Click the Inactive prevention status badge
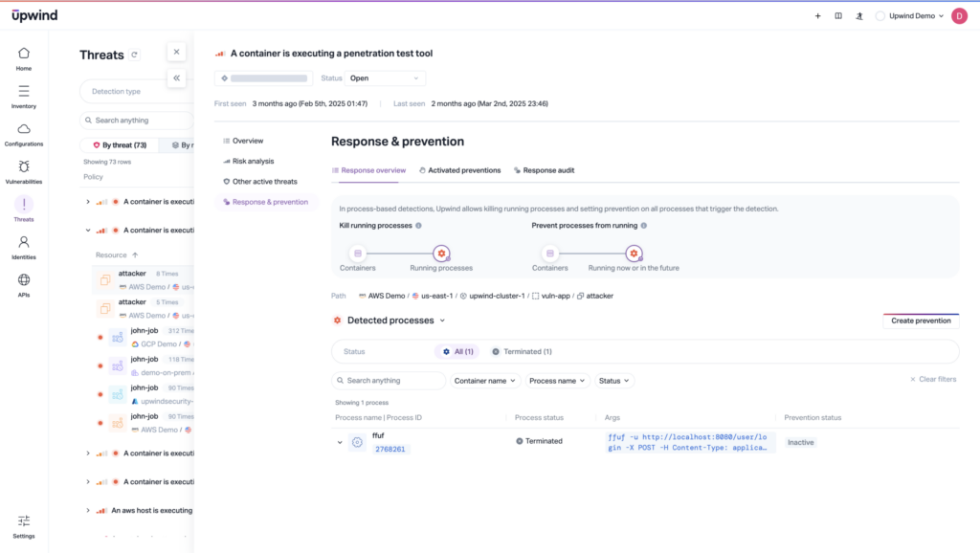This screenshot has width=980, height=553. [x=801, y=442]
